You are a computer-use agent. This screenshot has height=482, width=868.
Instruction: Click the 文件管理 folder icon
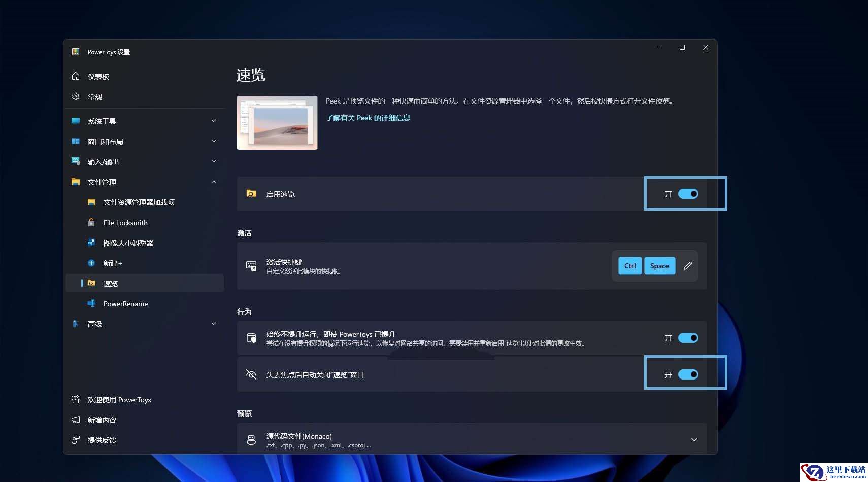tap(76, 182)
